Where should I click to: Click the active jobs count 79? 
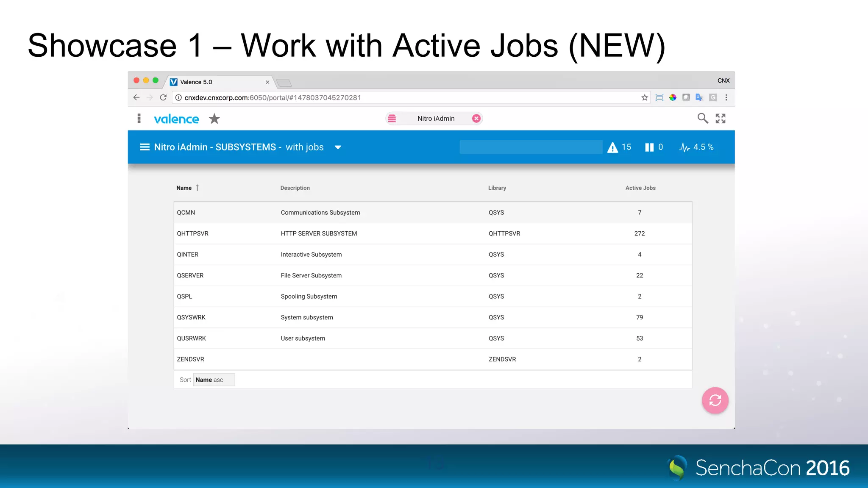point(640,317)
